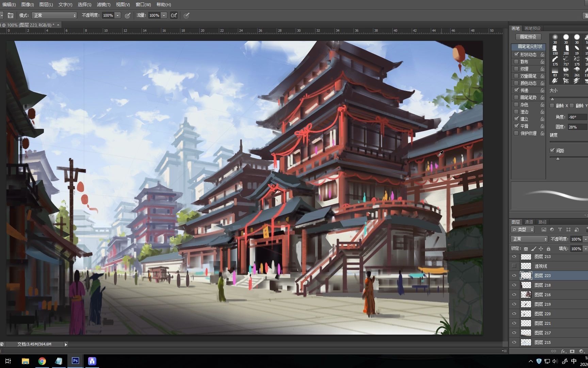This screenshot has height=368, width=588.
Task: Filter layers by pixel layer icon
Action: click(544, 230)
